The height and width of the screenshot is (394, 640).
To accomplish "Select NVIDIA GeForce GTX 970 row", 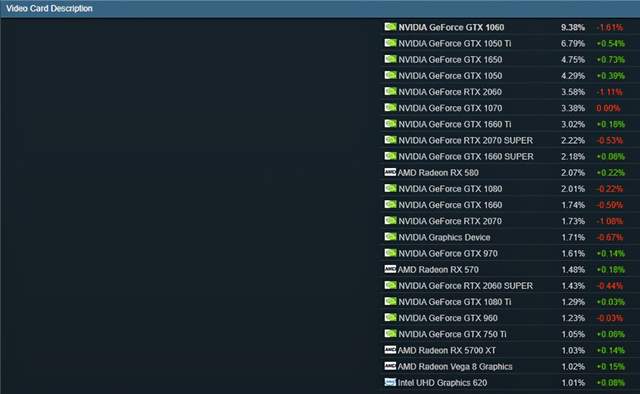I will (509, 254).
